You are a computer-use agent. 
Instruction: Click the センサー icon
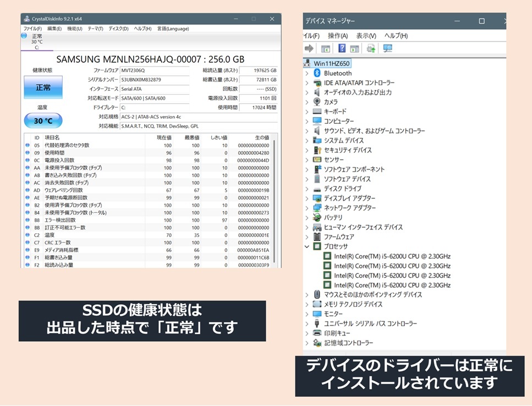tap(317, 160)
